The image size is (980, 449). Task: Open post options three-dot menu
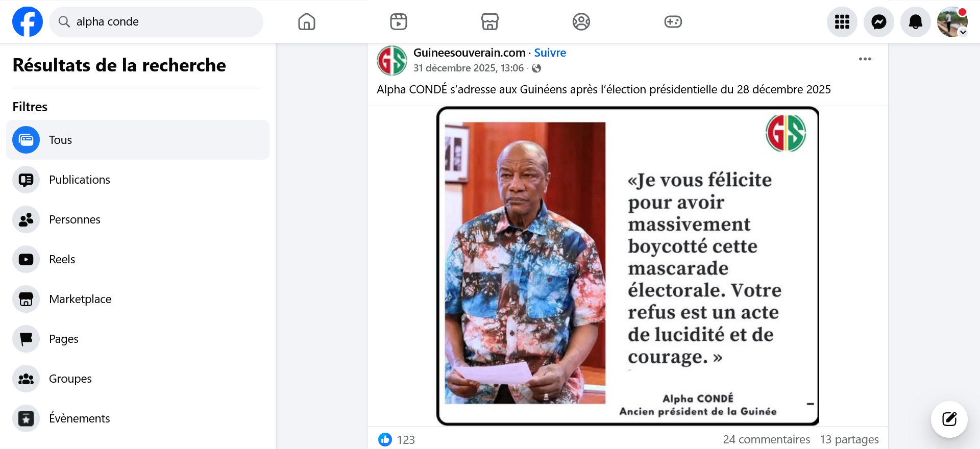point(865,59)
